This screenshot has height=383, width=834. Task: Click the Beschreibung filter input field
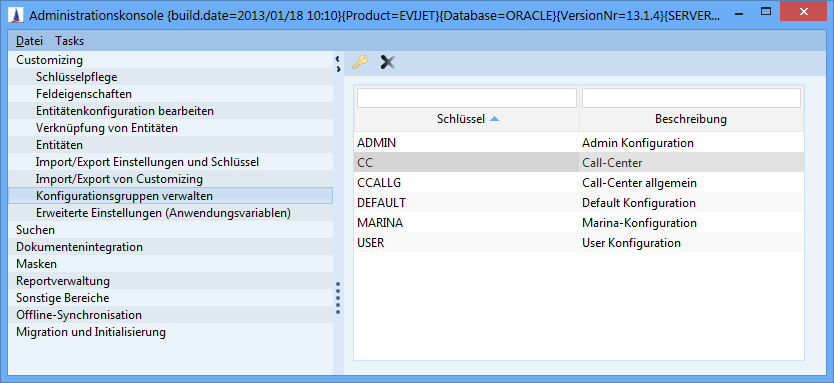coord(691,98)
